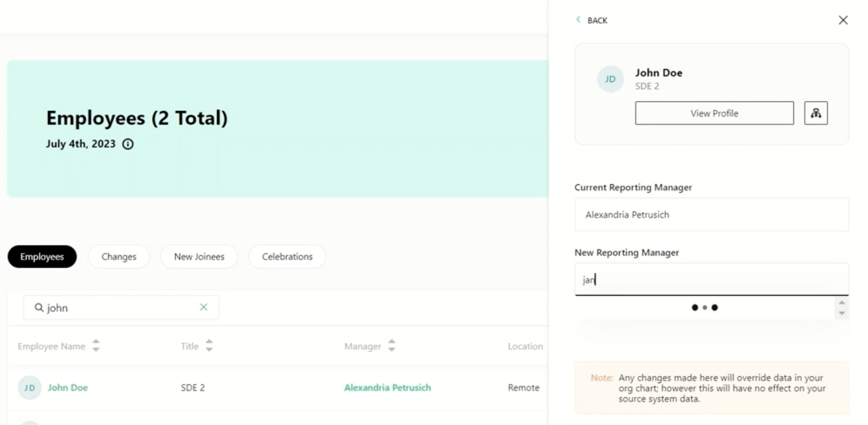Click the info icon beside July 4th, 2023
The image size is (868, 425).
click(128, 144)
